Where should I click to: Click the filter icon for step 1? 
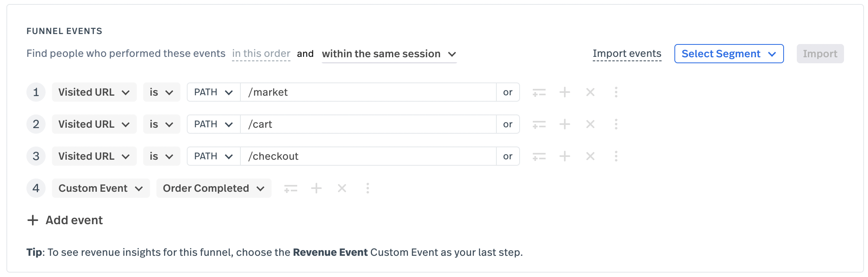(x=539, y=92)
